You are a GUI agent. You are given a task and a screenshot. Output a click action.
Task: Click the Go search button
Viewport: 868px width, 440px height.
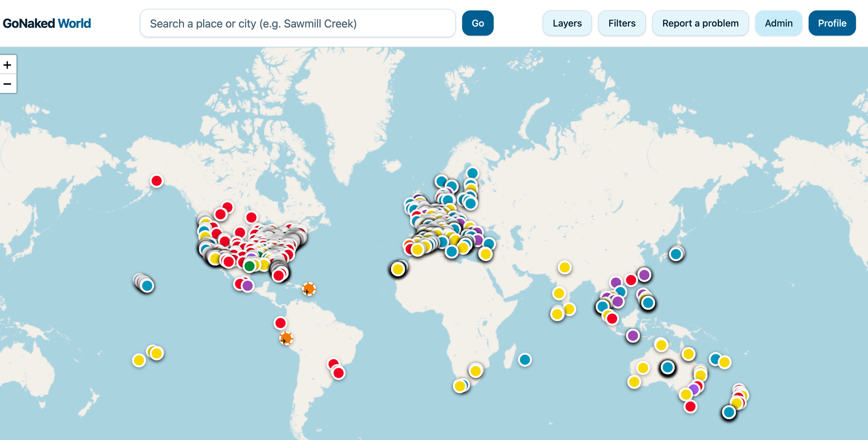pos(478,23)
